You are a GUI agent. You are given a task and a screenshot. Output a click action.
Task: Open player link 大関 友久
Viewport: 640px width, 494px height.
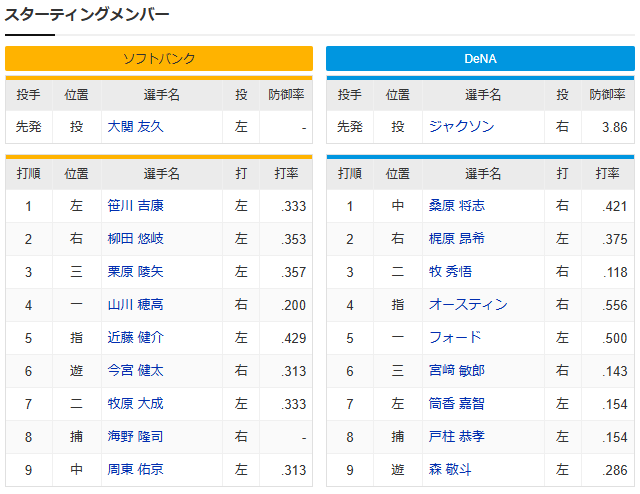[135, 127]
